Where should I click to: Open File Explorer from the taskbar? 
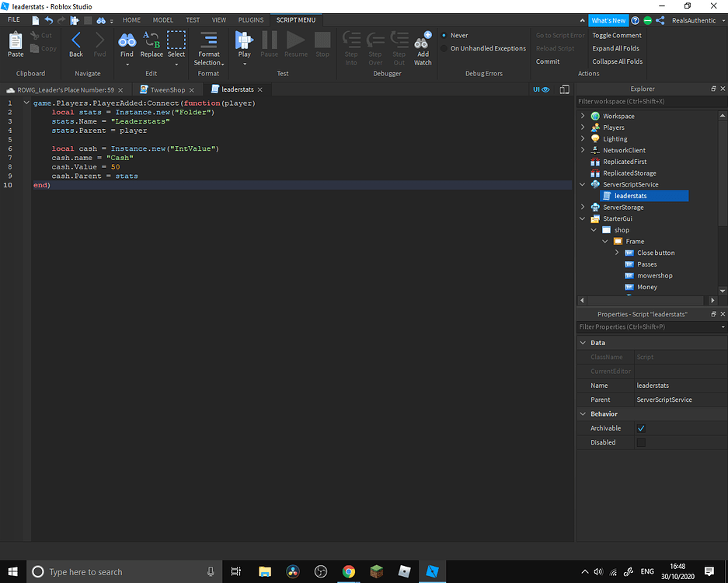click(x=265, y=571)
